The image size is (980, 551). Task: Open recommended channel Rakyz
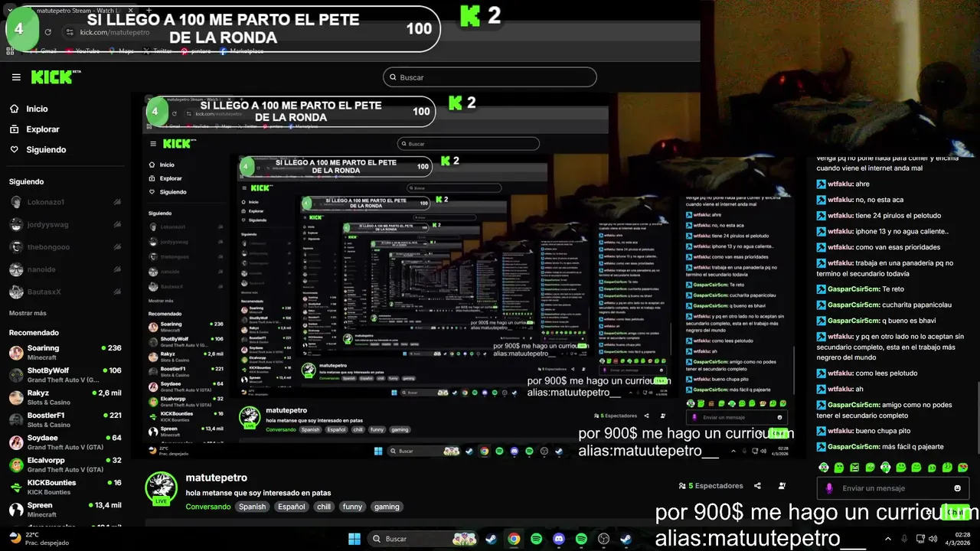click(65, 397)
